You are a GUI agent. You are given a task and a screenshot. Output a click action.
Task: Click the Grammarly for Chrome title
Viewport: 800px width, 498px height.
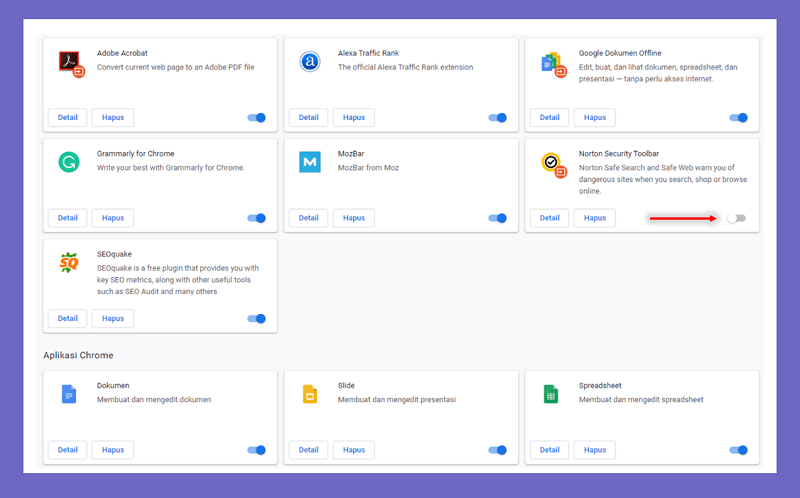tap(135, 154)
